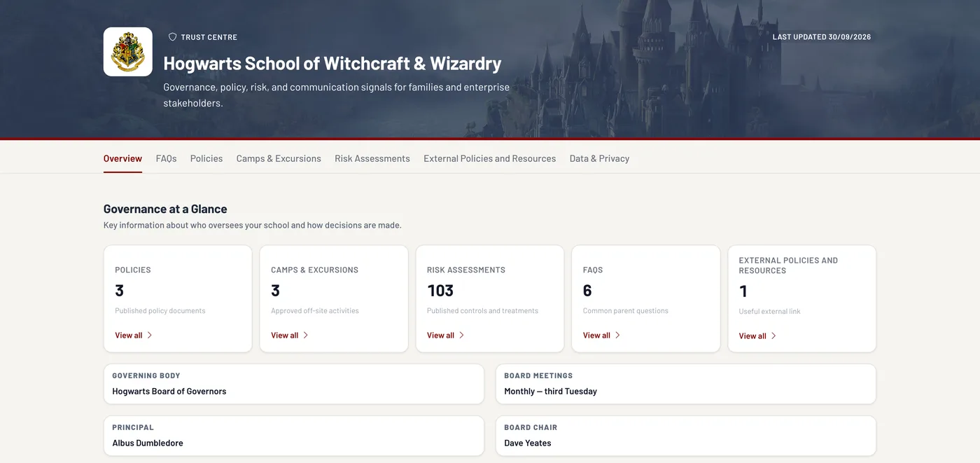Click the Common parent questions caption
Viewport: 980px width, 463px height.
pyautogui.click(x=626, y=311)
